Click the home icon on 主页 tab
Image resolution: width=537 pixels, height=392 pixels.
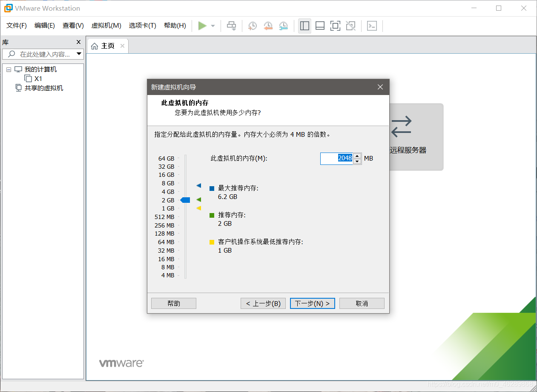(x=95, y=46)
